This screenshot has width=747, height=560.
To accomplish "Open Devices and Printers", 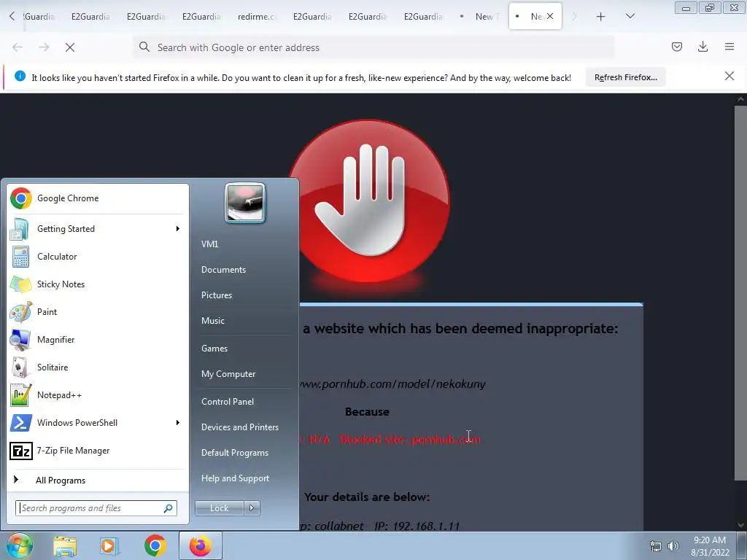I will 239,427.
